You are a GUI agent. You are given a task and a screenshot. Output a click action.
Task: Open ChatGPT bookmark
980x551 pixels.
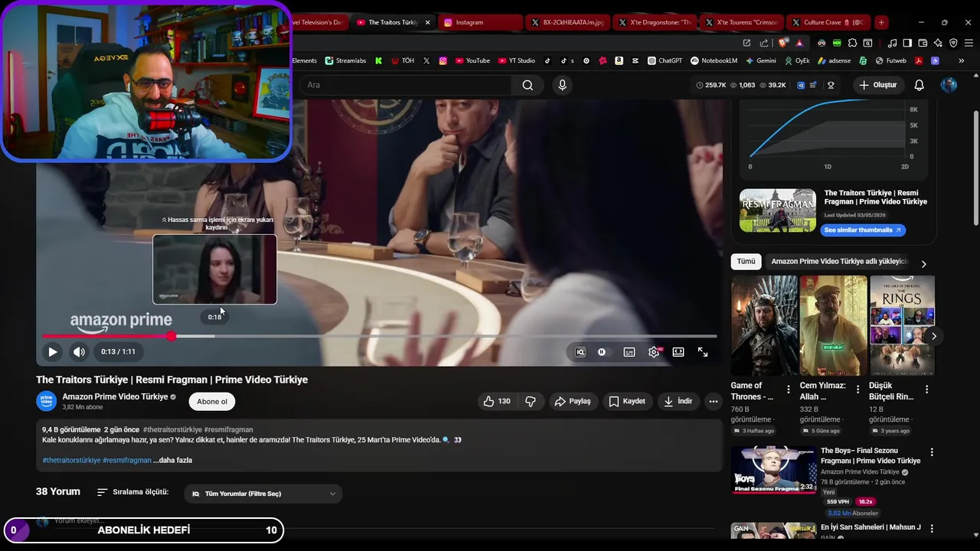665,60
